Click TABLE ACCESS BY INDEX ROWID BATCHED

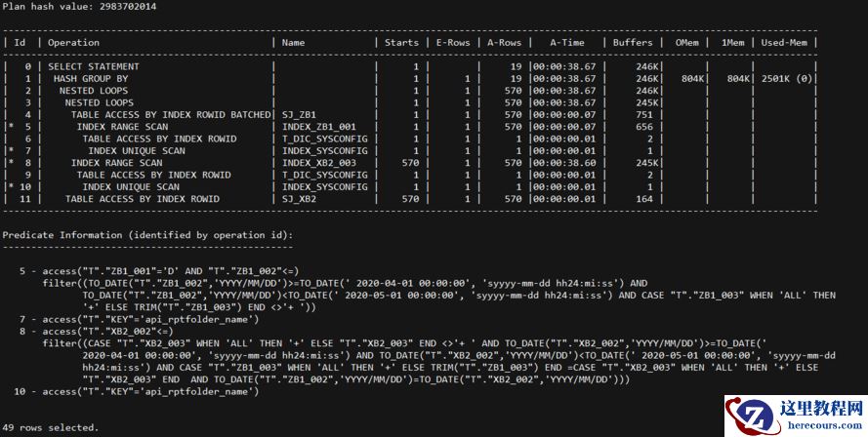171,114
